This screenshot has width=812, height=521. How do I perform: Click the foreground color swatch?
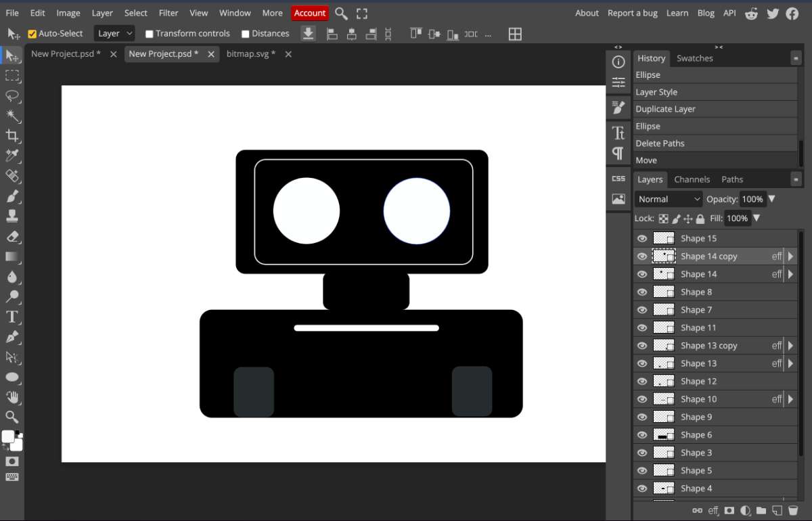click(7, 437)
